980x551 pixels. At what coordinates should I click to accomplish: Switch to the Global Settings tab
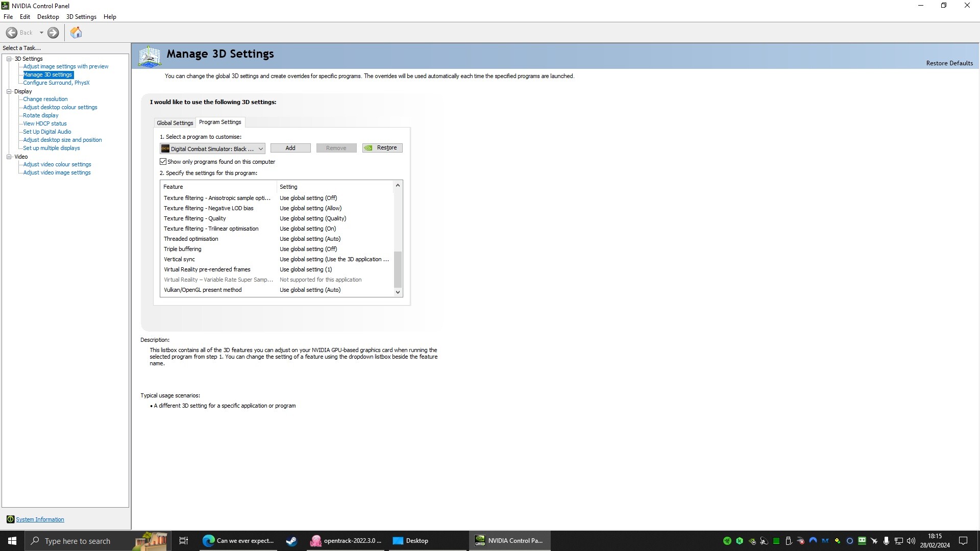pos(175,123)
